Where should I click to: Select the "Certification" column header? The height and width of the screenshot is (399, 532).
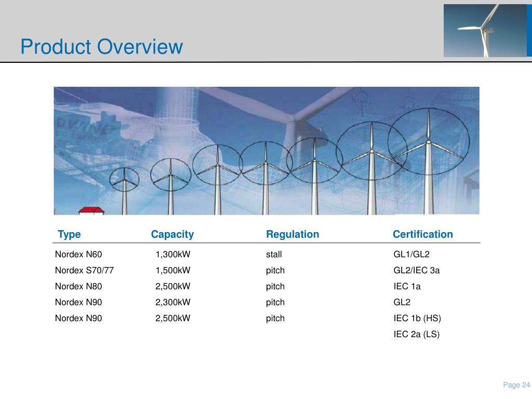(x=423, y=234)
